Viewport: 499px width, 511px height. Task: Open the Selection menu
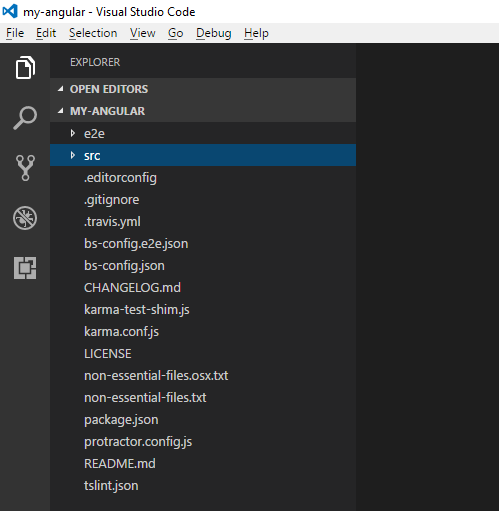(93, 33)
